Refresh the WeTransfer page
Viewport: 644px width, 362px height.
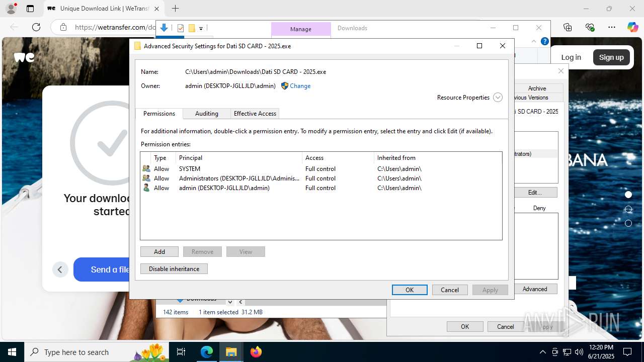[x=36, y=27]
